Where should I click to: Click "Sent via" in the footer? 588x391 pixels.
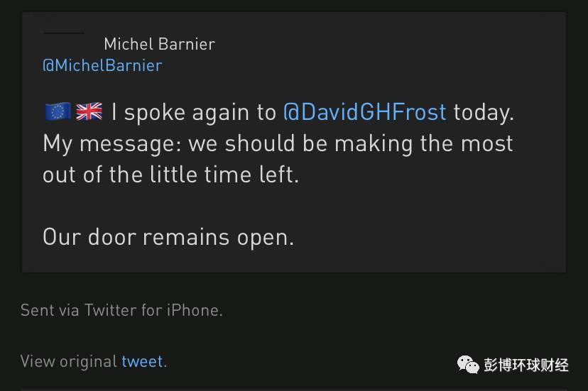(x=50, y=310)
